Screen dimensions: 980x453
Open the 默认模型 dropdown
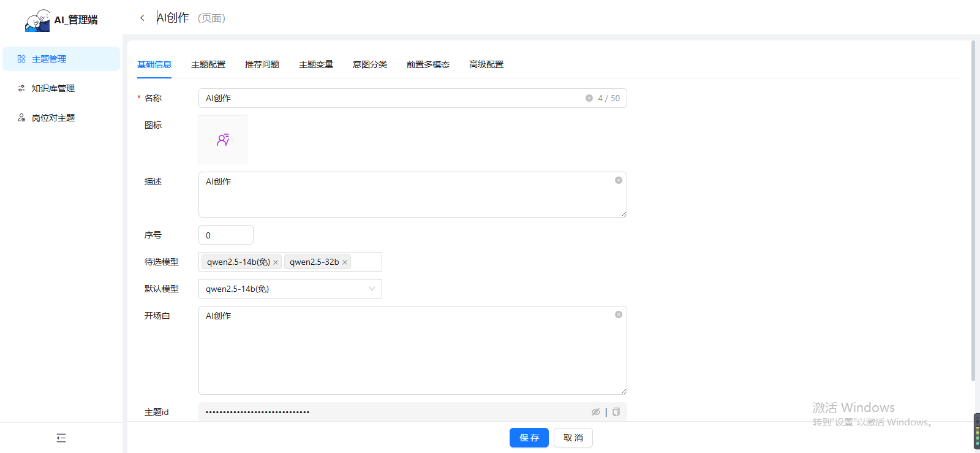pos(290,289)
